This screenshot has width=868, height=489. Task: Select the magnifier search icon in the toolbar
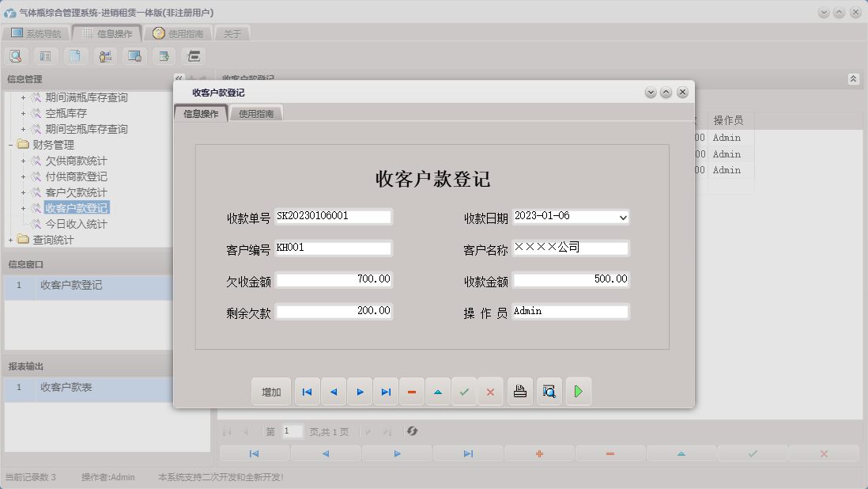(16, 56)
